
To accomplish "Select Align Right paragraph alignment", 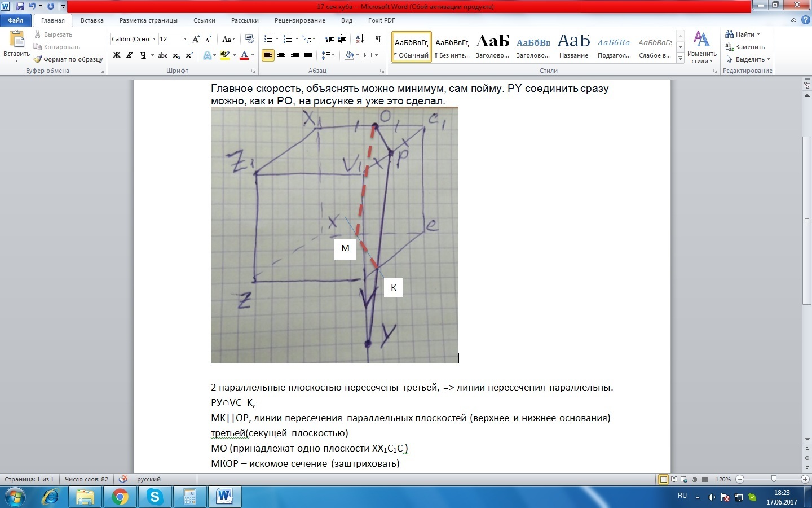I will point(294,55).
